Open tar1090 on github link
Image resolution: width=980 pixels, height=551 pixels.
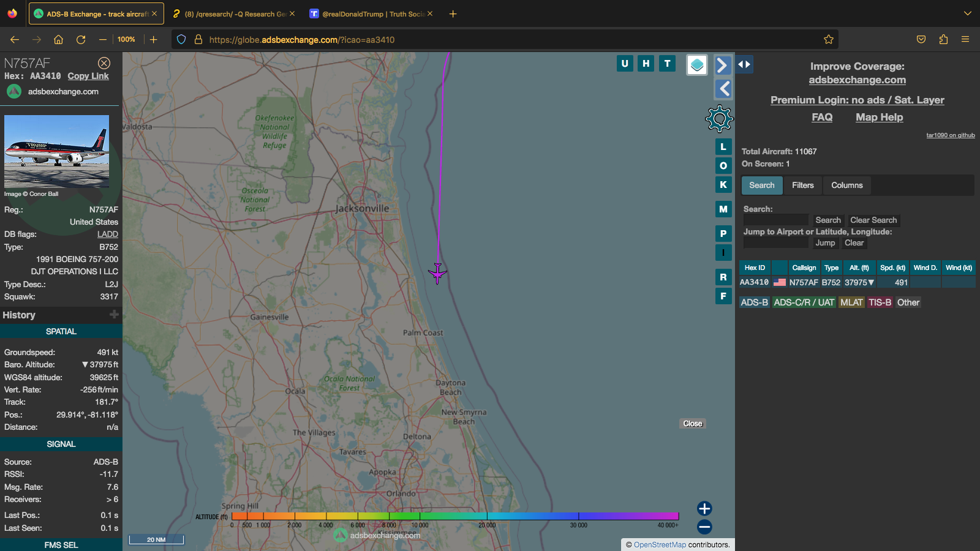[950, 135]
